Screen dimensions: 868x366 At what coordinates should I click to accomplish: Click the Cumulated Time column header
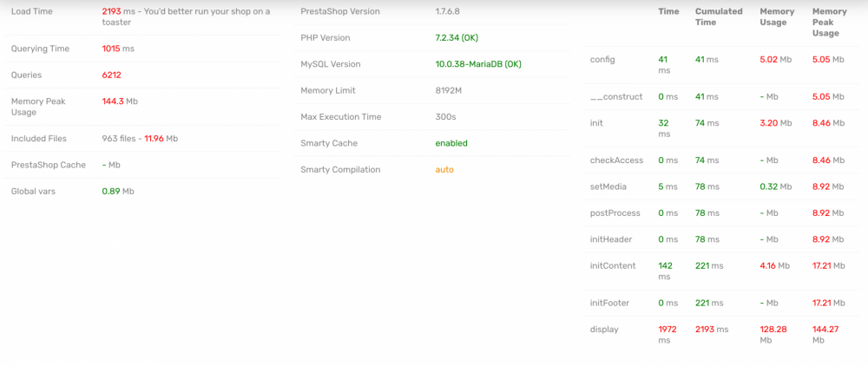tap(719, 16)
